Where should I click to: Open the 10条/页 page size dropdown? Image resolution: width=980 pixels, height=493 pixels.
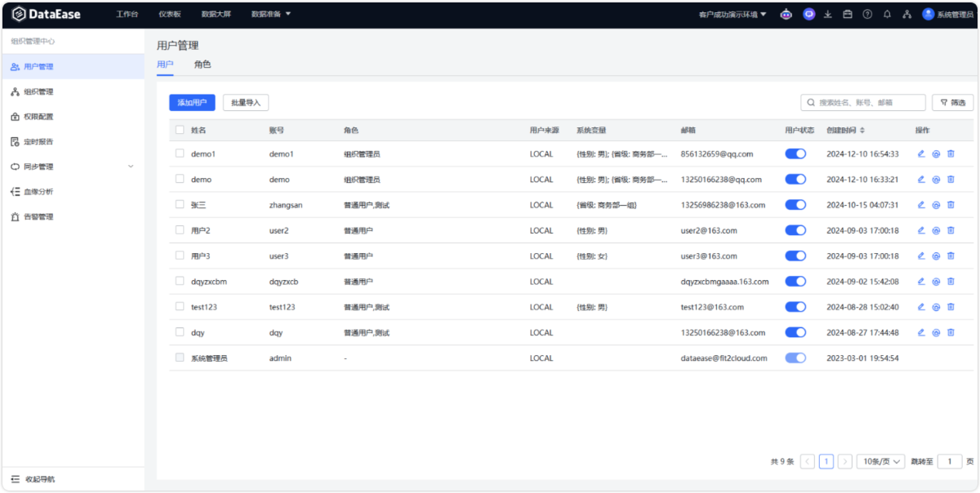pyautogui.click(x=881, y=461)
